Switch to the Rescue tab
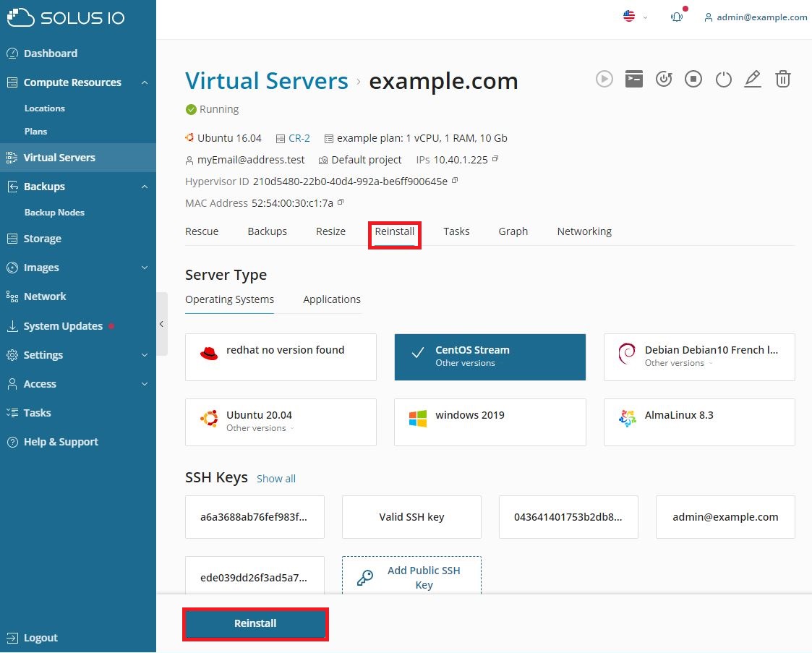This screenshot has width=812, height=653. pos(202,231)
